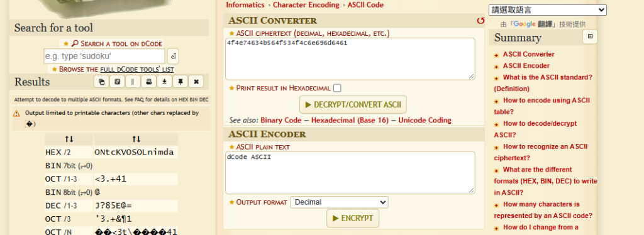This screenshot has height=235, width=644.
Task: Open How many characters is represented link
Action: [x=543, y=210]
